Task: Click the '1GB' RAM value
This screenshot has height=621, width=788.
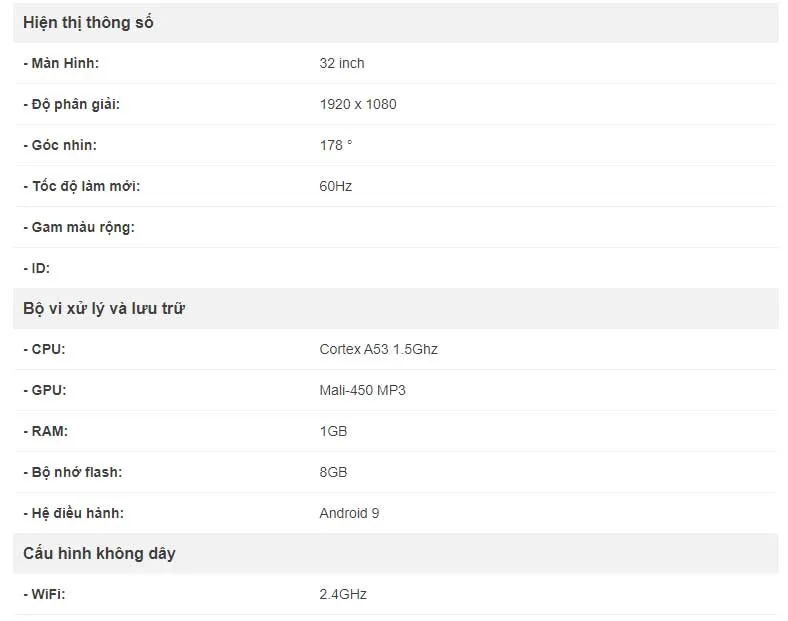Action: (333, 432)
